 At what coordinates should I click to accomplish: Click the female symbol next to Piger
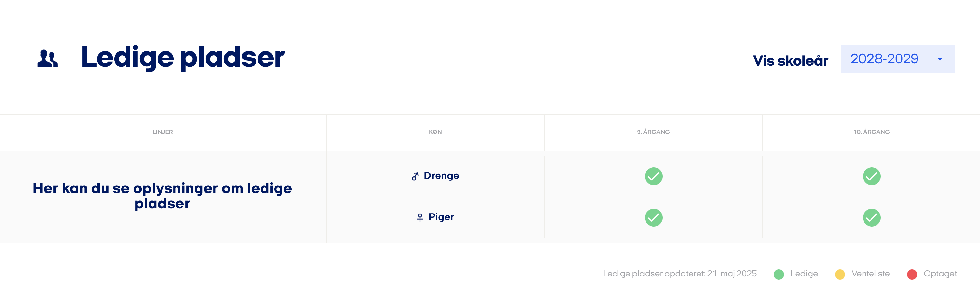tap(420, 217)
